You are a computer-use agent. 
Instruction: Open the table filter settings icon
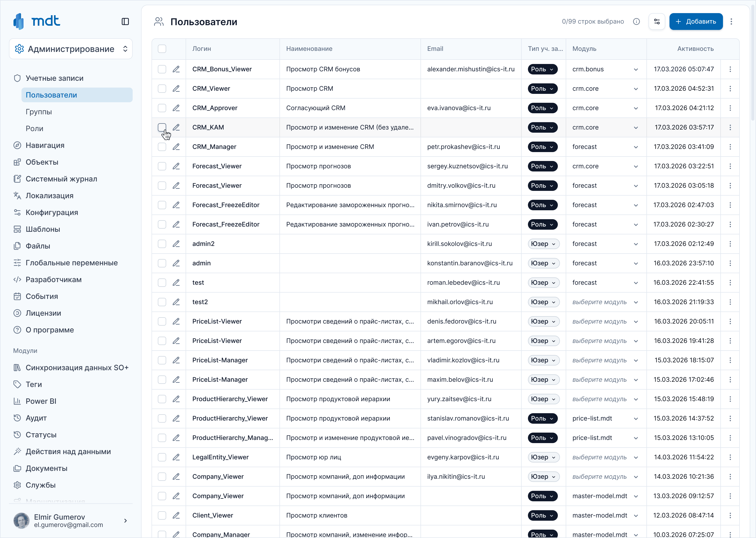(657, 21)
